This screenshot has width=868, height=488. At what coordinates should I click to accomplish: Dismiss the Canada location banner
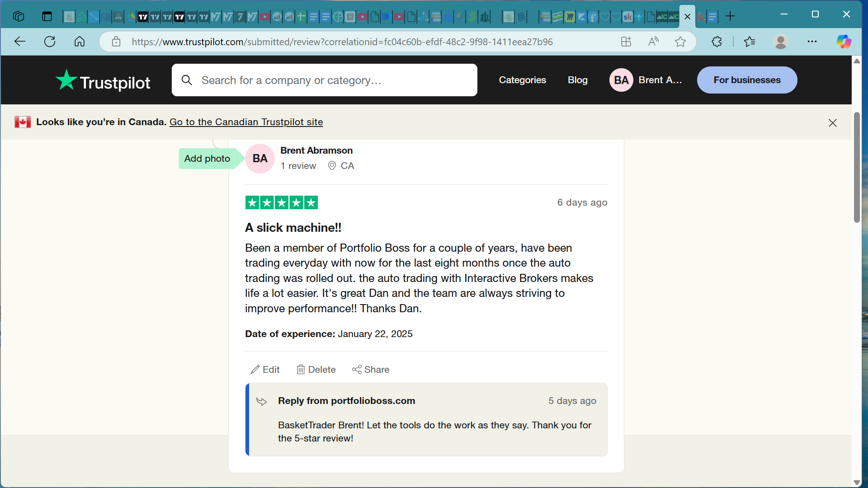coord(832,122)
